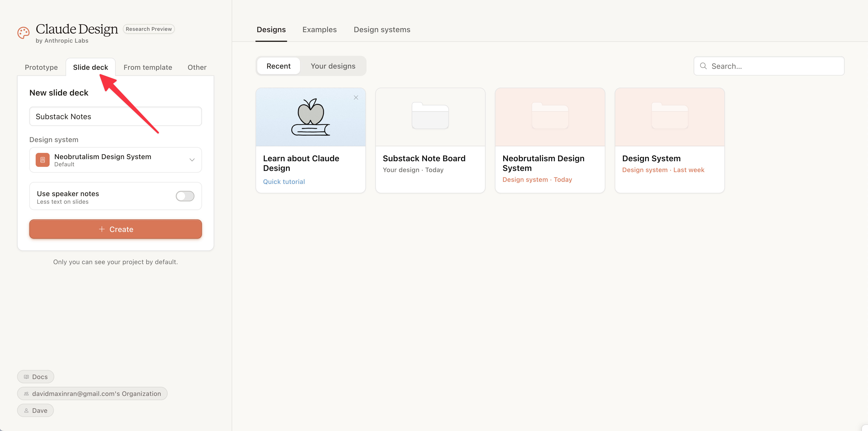The image size is (868, 431).
Task: Open the Design System card title
Action: (651, 158)
